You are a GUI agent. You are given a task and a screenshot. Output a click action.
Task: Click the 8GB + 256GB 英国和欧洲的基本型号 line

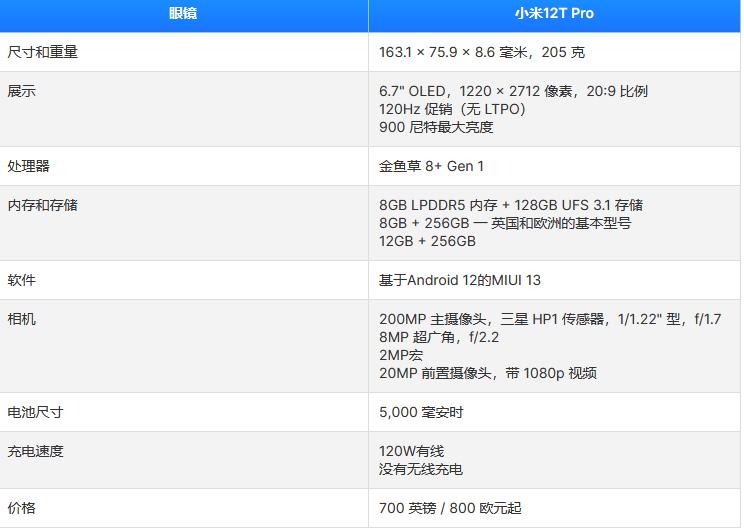coord(505,223)
